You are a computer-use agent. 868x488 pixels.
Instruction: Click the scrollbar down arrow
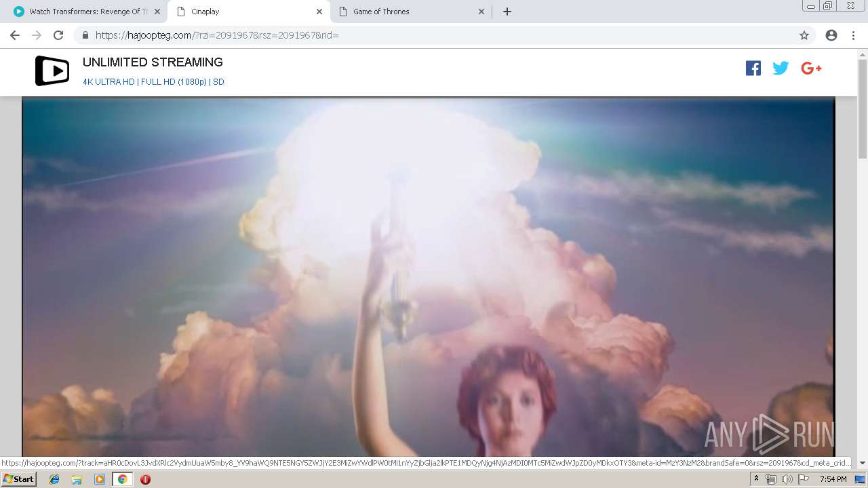coord(863,463)
